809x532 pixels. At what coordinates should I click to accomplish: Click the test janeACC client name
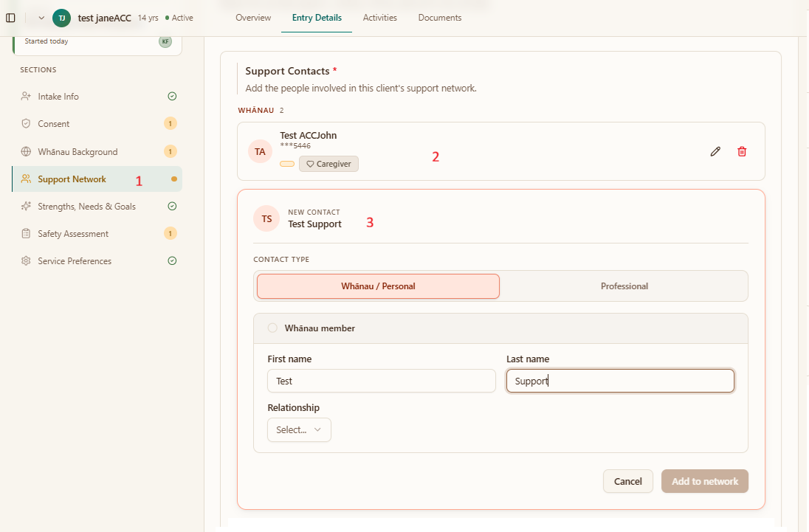click(x=105, y=18)
